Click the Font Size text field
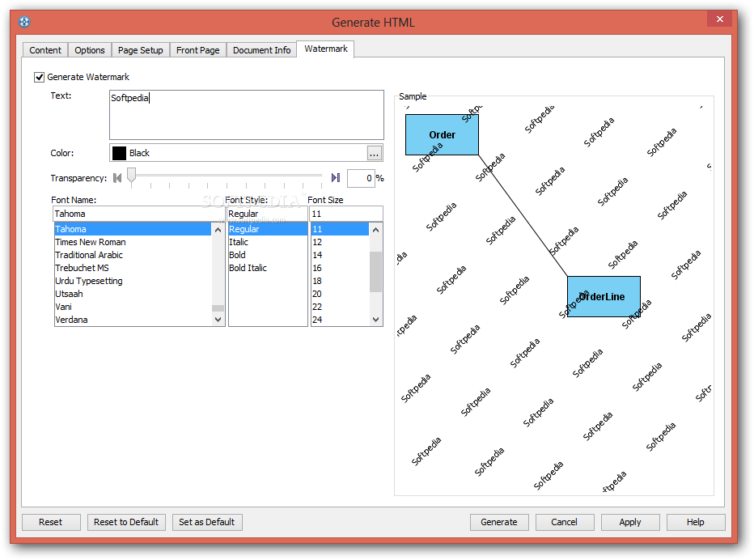Image resolution: width=754 pixels, height=560 pixels. 346,214
